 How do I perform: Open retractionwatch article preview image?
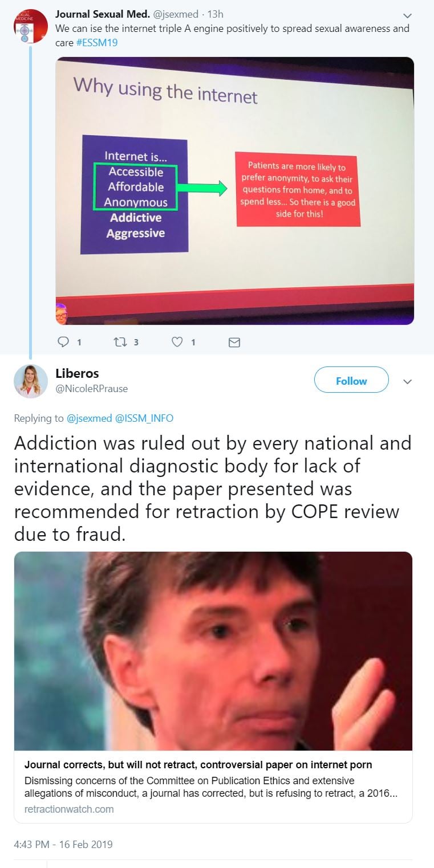point(213,651)
